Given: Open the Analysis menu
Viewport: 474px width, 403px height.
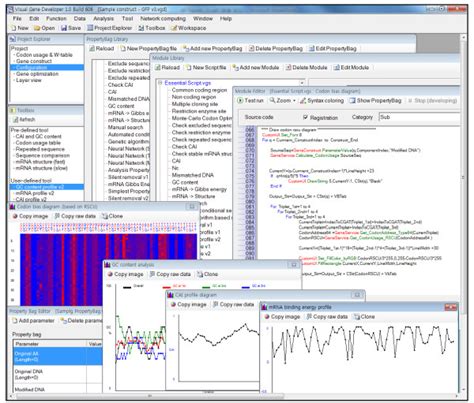Looking at the screenshot, I should pyautogui.click(x=103, y=19).
